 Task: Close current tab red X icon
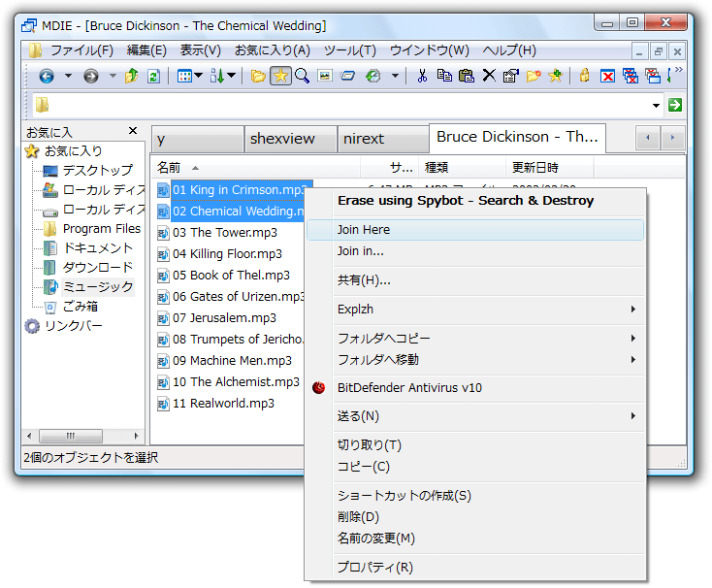[607, 76]
